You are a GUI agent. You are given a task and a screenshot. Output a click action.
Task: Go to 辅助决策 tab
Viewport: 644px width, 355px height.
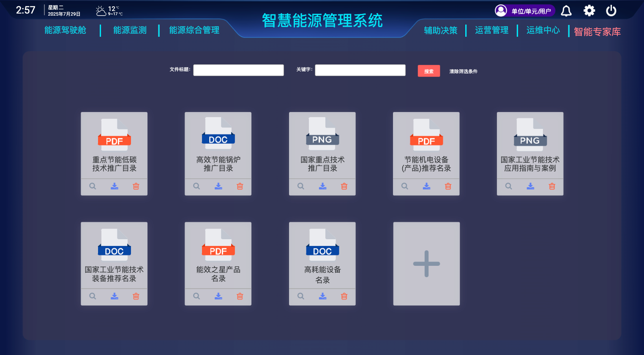[441, 30]
